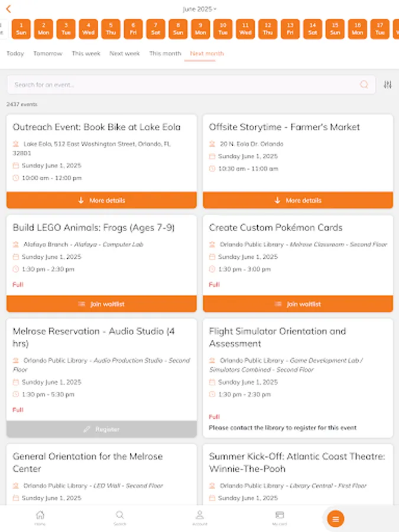Go back using the top-left back arrow

[8, 9]
